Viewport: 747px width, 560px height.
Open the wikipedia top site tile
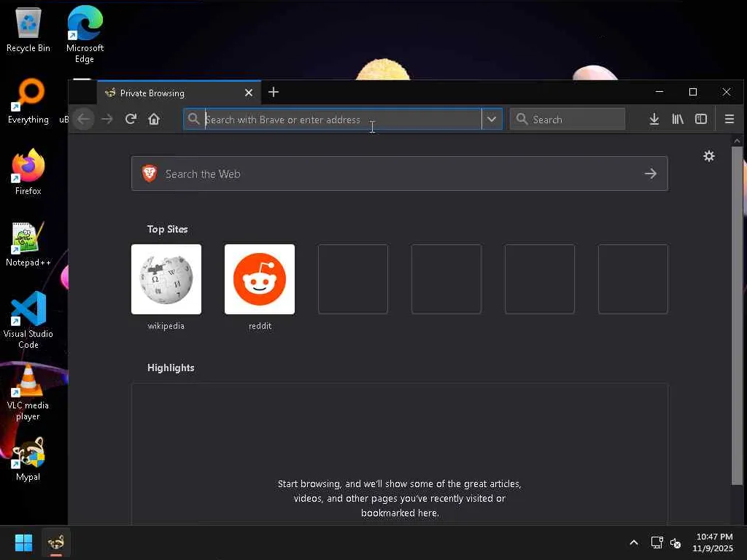click(166, 279)
